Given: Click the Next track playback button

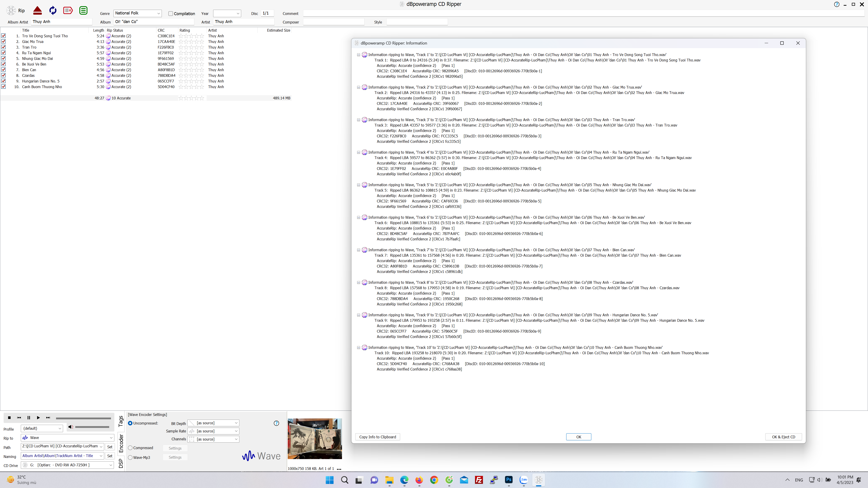Looking at the screenshot, I should click(x=48, y=418).
